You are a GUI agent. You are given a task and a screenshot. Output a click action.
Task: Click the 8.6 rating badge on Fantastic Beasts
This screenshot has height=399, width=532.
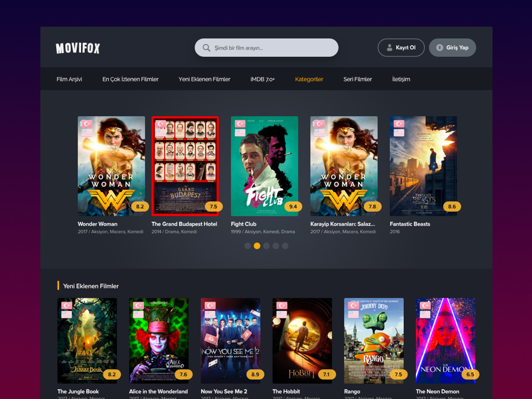pos(452,206)
